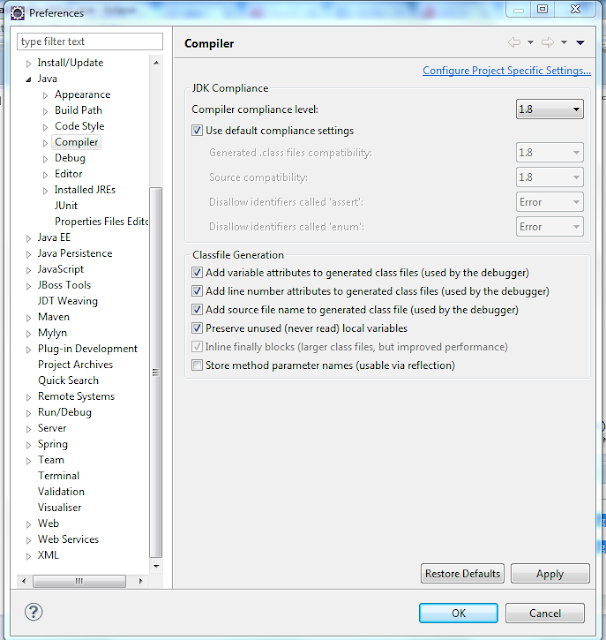Click the forward navigation arrow icon

pos(547,42)
